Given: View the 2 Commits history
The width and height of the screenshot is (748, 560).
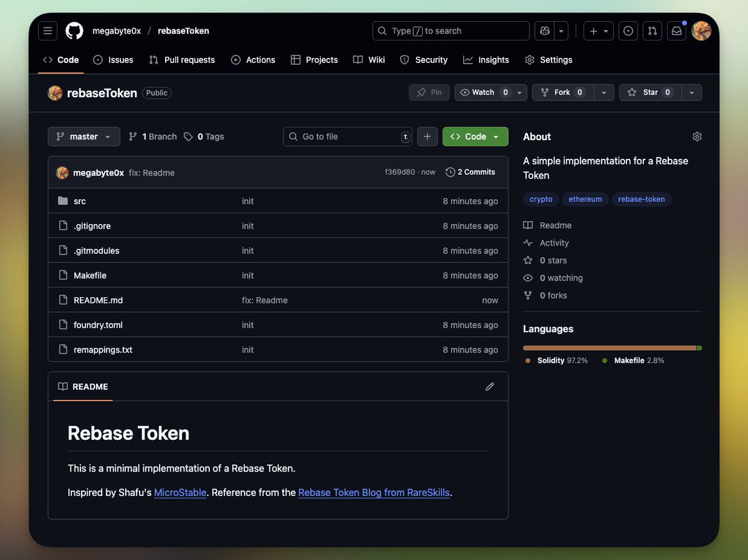Looking at the screenshot, I should pos(471,172).
